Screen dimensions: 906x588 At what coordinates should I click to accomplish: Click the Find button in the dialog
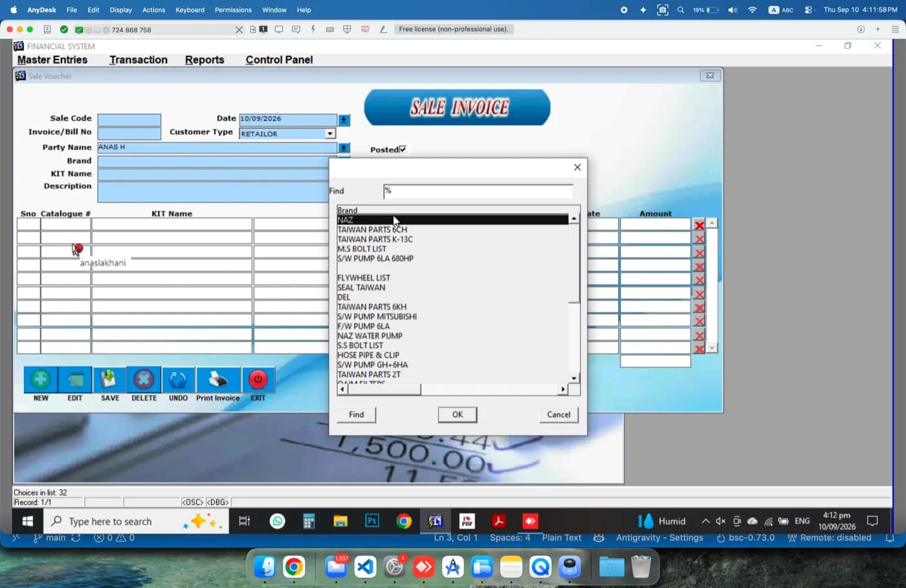(x=357, y=415)
